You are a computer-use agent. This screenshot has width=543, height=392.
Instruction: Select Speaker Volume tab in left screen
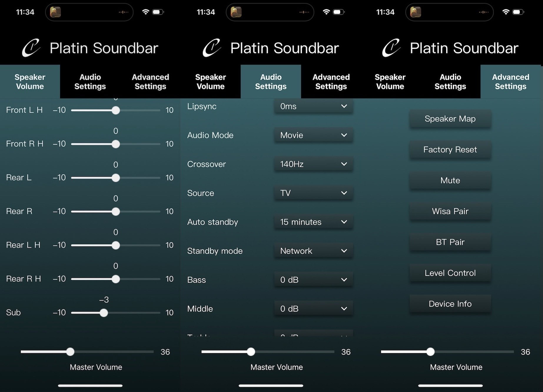click(30, 81)
